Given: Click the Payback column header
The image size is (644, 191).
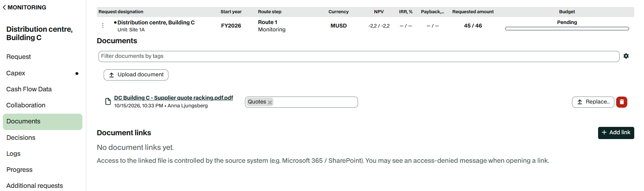Looking at the screenshot, I should 432,12.
